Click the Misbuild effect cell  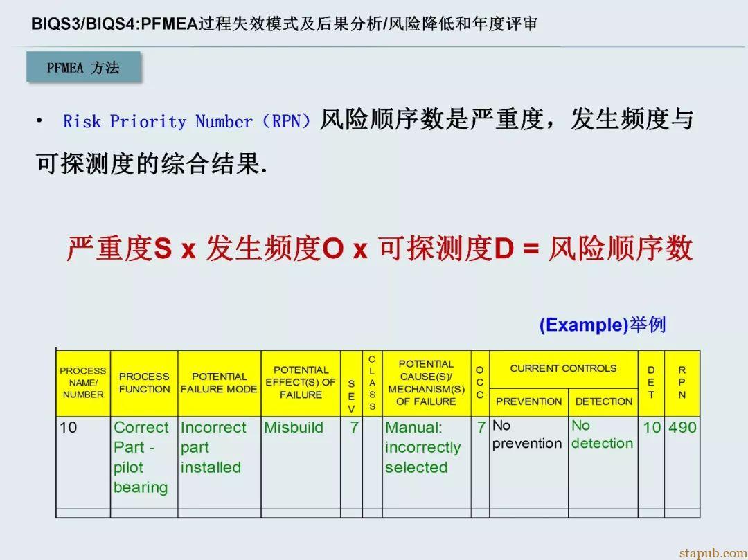click(301, 462)
